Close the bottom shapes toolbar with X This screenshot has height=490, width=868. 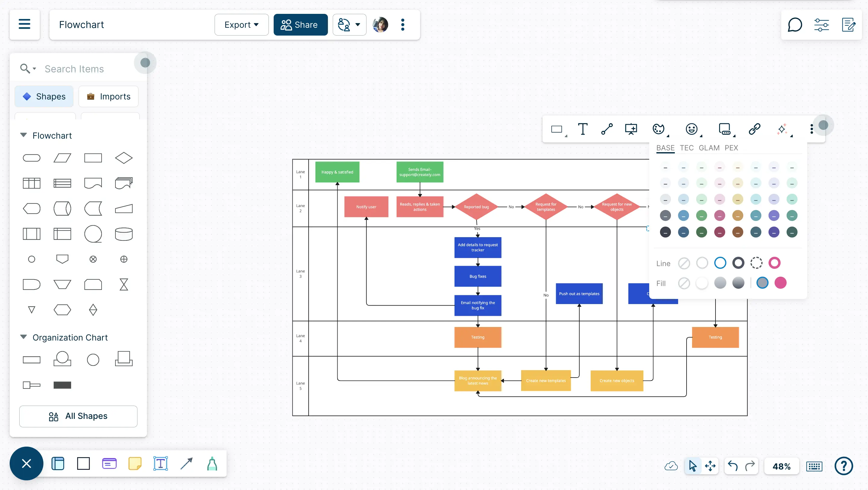[26, 463]
